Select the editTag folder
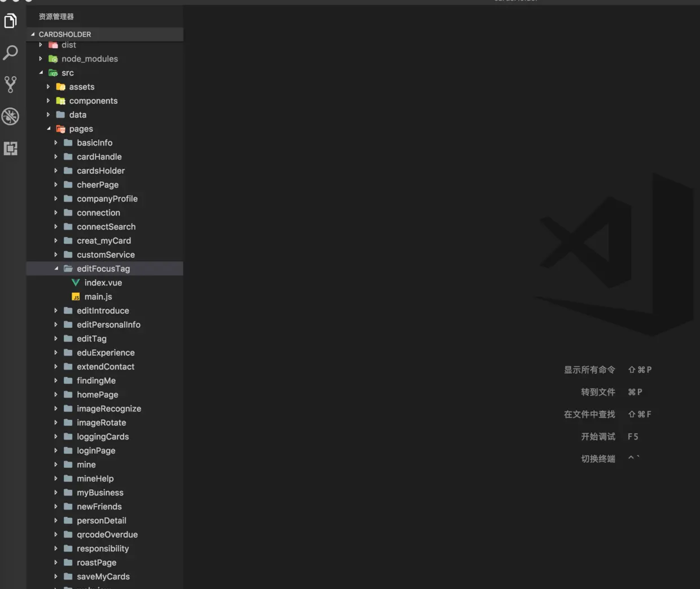This screenshot has width=700, height=589. click(x=105, y=339)
